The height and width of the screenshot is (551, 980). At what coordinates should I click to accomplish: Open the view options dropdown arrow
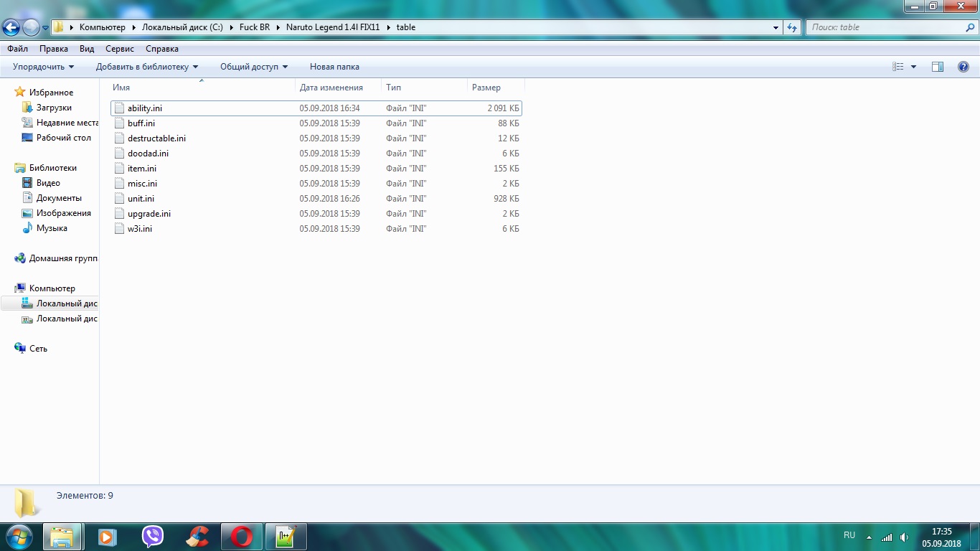point(913,67)
